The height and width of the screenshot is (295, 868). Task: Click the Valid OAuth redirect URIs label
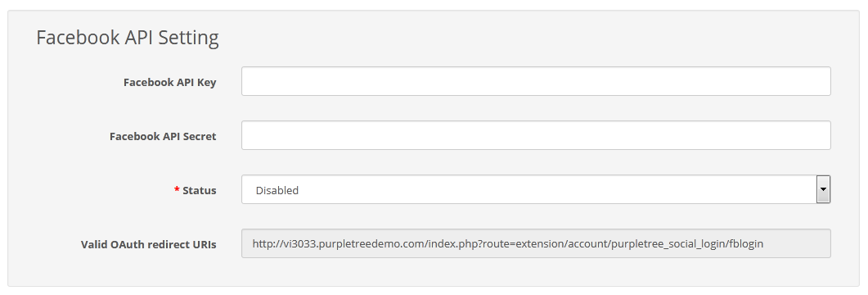[x=148, y=244]
